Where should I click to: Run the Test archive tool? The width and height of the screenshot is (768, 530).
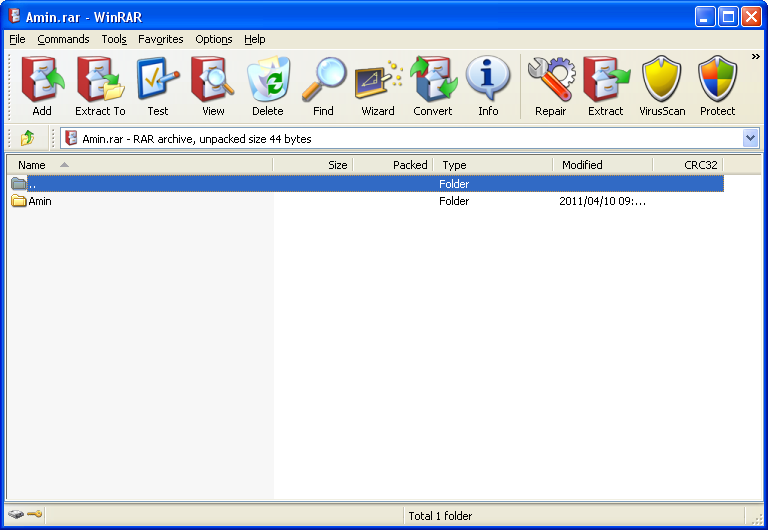(158, 85)
